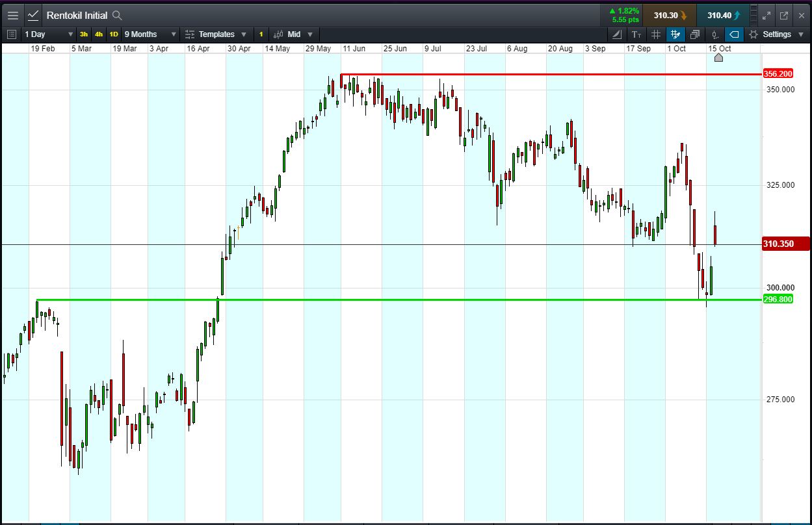Open the Settings menu
Image resolution: width=812 pixels, height=525 pixels.
click(x=776, y=34)
